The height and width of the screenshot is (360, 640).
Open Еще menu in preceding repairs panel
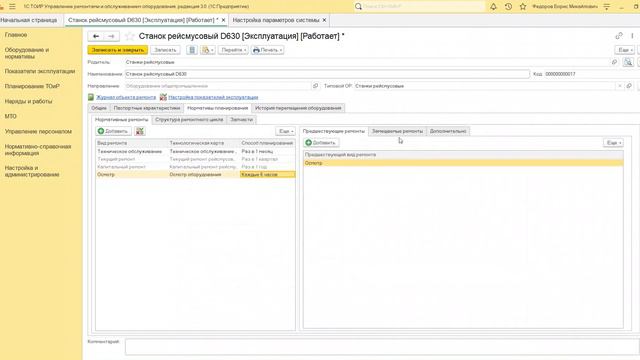[x=613, y=143]
